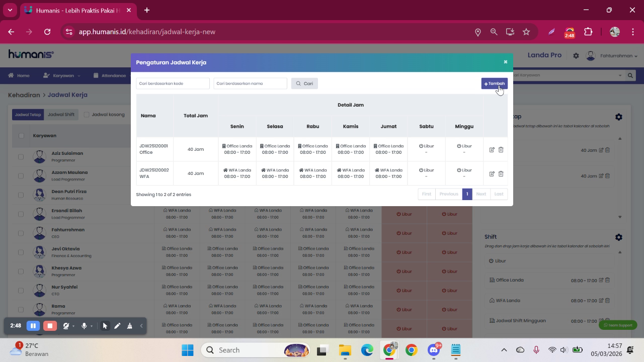Toggle recorder microphone icon
Image resolution: width=644 pixels, height=362 pixels.
[84, 326]
